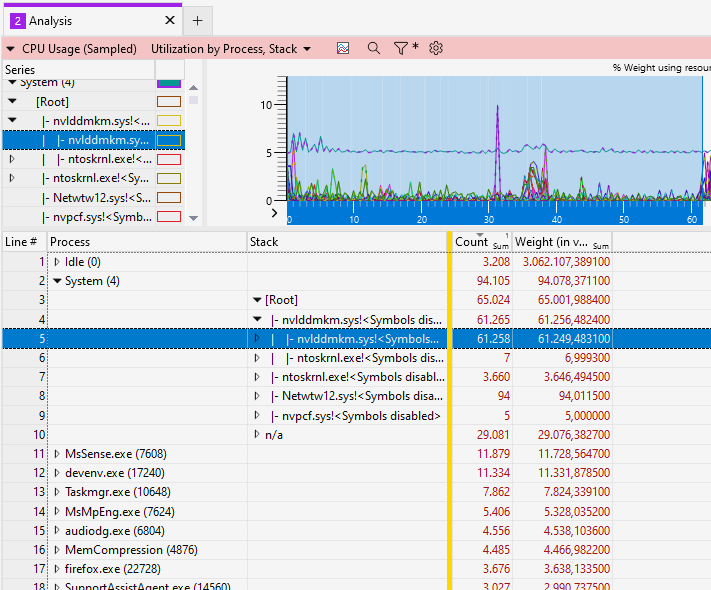Click the [Root] series color swatch

pos(169,102)
